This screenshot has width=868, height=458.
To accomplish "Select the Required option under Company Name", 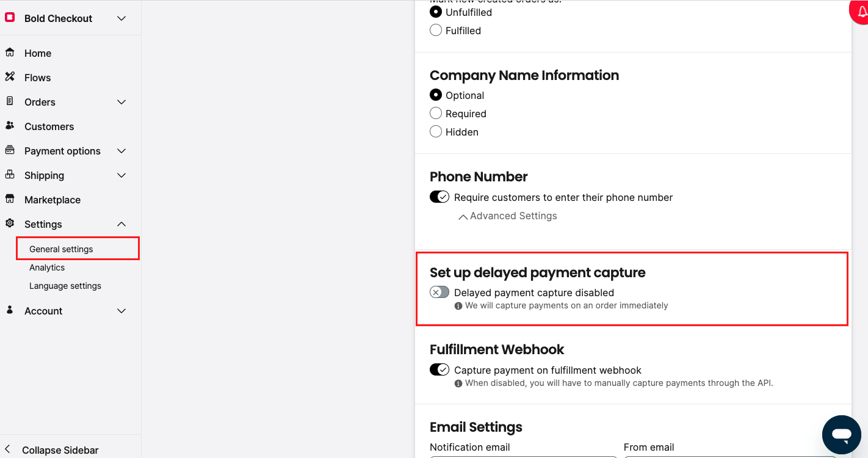I will [436, 113].
